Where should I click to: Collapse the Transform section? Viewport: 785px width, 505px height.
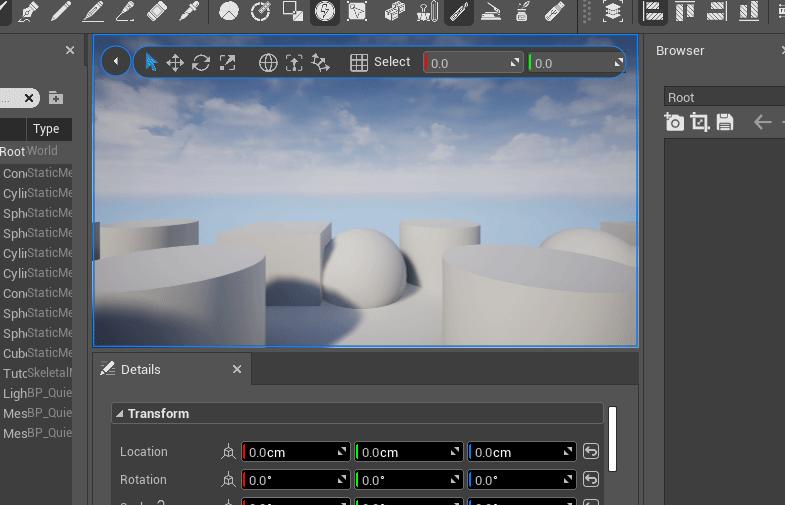click(x=120, y=414)
